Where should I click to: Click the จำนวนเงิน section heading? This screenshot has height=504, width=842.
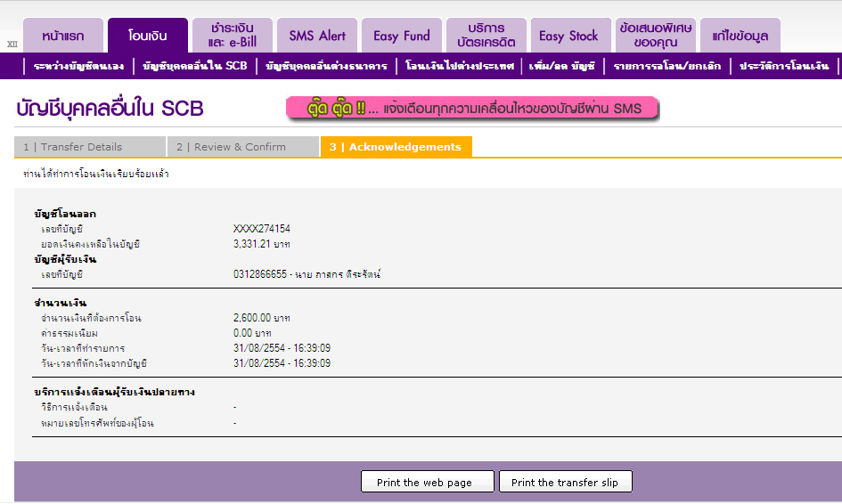[x=61, y=304]
